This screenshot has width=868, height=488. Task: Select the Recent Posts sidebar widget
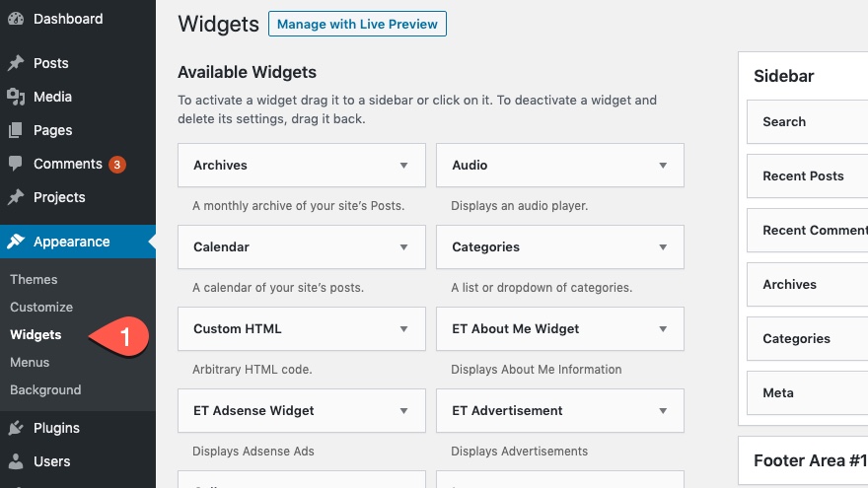[x=803, y=175]
